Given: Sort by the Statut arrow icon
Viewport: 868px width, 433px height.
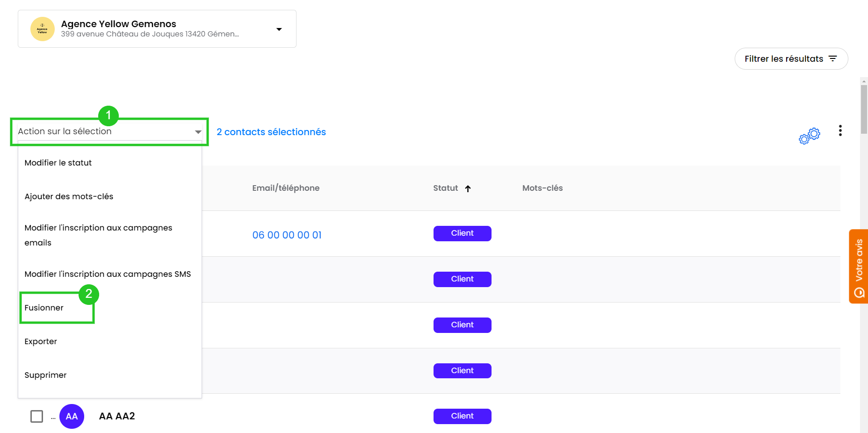Looking at the screenshot, I should pyautogui.click(x=468, y=188).
